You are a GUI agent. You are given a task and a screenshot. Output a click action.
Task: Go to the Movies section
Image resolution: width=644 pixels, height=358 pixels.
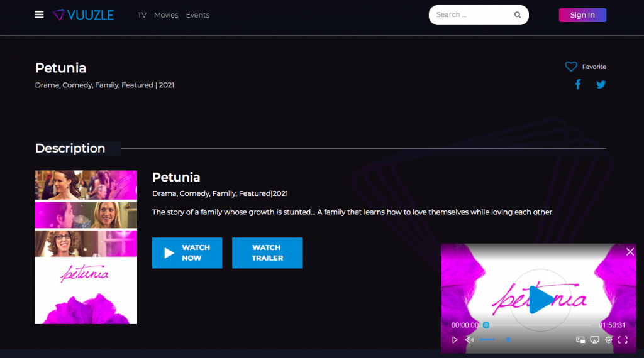coord(166,15)
